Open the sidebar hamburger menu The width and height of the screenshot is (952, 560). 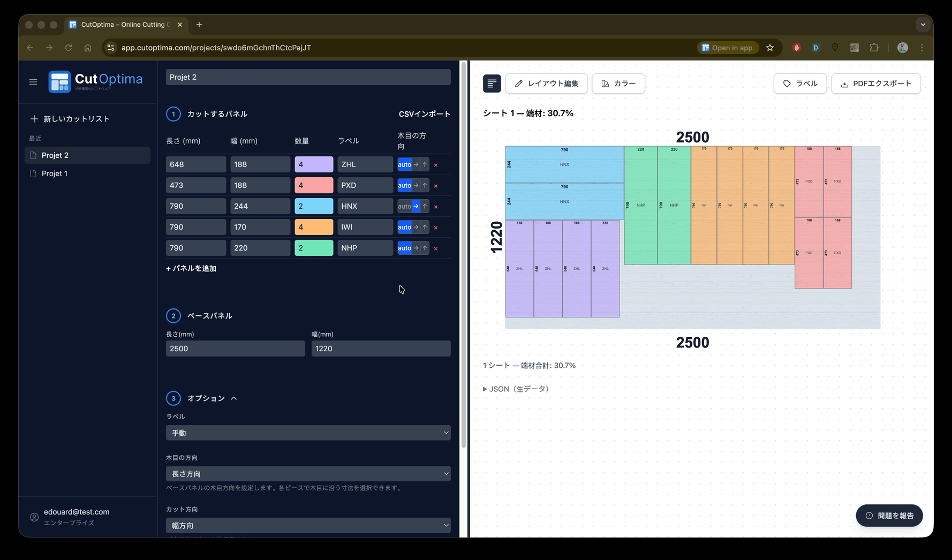33,81
